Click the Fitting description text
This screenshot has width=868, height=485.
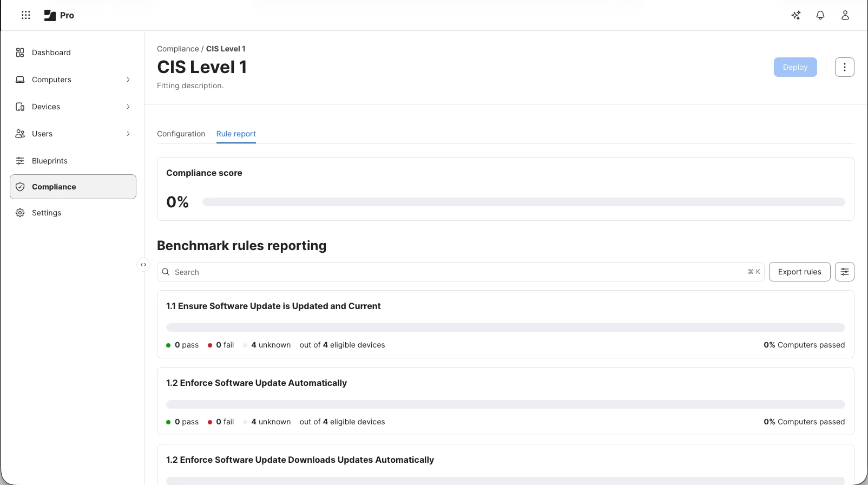tap(190, 86)
